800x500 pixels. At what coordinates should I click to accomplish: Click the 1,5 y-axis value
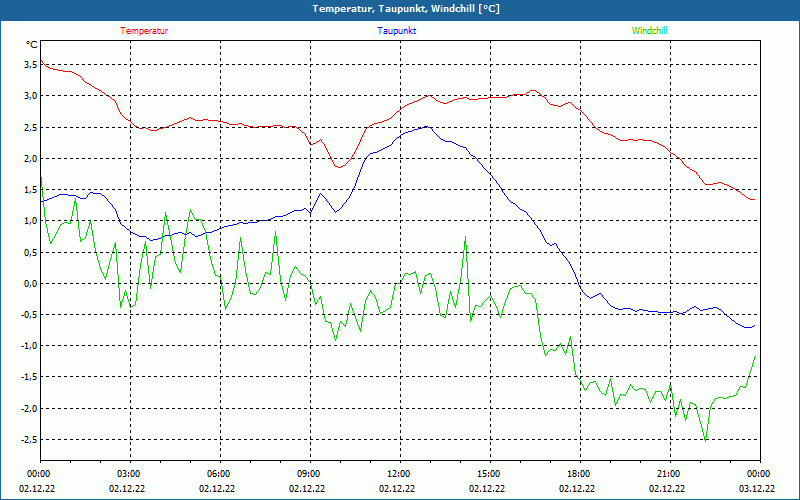tap(30, 190)
